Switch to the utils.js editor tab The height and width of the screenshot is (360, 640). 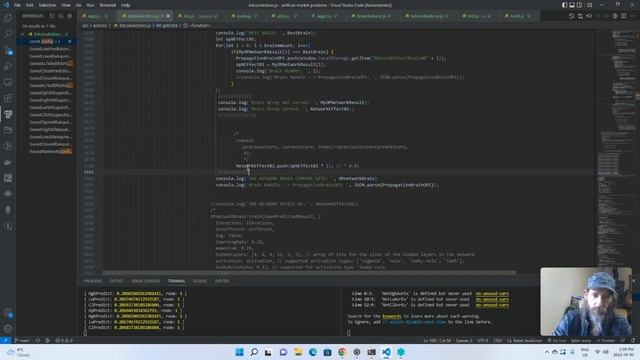[x=282, y=16]
